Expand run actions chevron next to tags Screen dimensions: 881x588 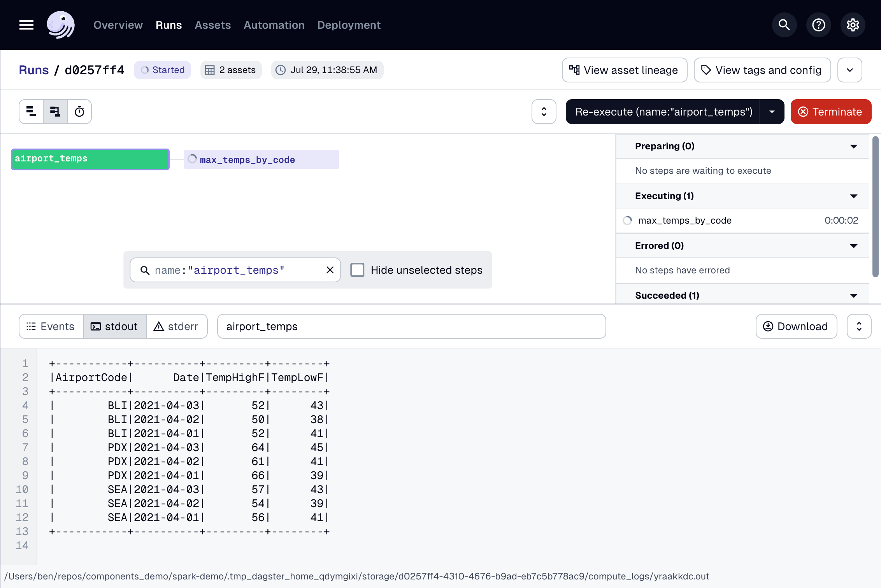(x=849, y=70)
